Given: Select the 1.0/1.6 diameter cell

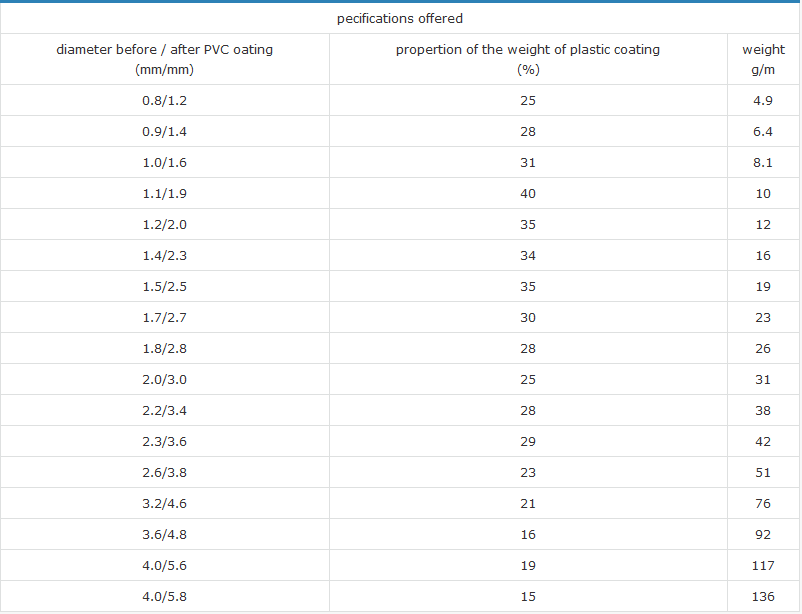Looking at the screenshot, I should pos(164,162).
